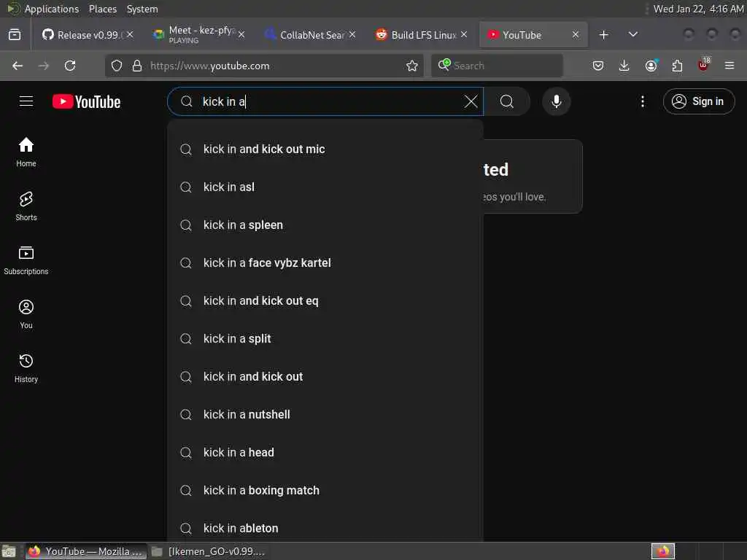The height and width of the screenshot is (560, 747).
Task: Select suggestion kick in and kick out mic
Action: point(325,149)
